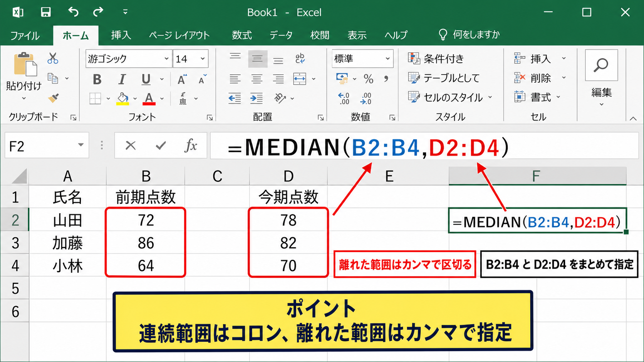Toggle middle vertical alignment
Image resolution: width=644 pixels, height=362 pixels.
[257, 59]
